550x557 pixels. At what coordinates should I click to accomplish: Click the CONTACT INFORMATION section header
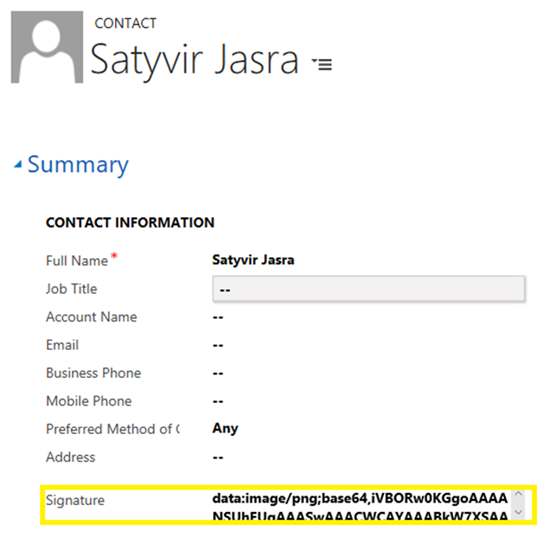tap(130, 223)
